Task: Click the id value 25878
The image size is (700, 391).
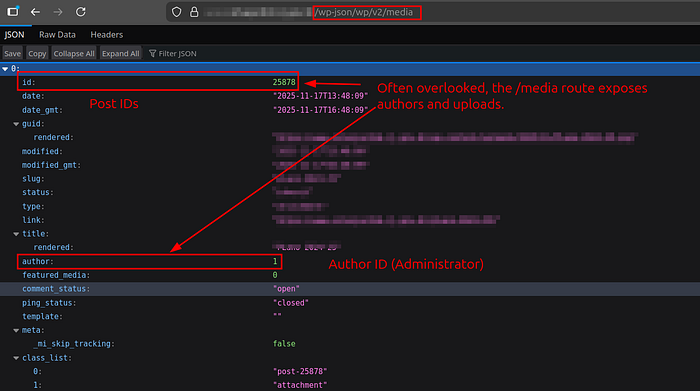Action: point(284,82)
